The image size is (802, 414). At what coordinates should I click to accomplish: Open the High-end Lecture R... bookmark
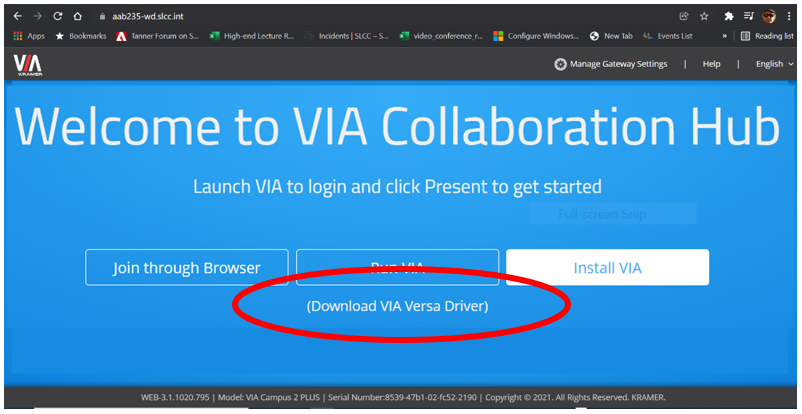click(252, 36)
